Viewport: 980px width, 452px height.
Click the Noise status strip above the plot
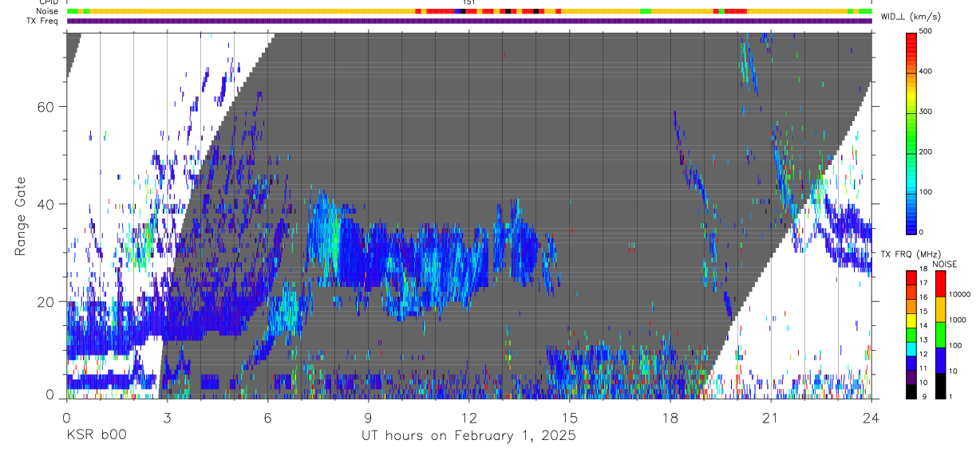click(x=469, y=11)
